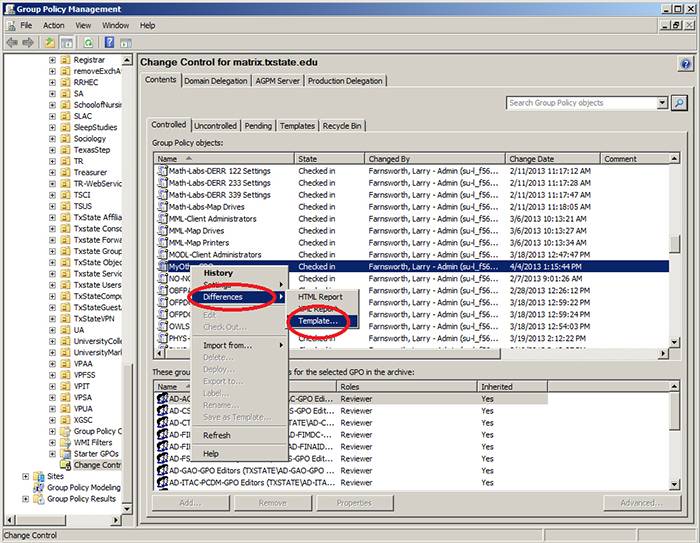Image resolution: width=700 pixels, height=543 pixels.
Task: Sort by the State column header
Action: tap(329, 159)
